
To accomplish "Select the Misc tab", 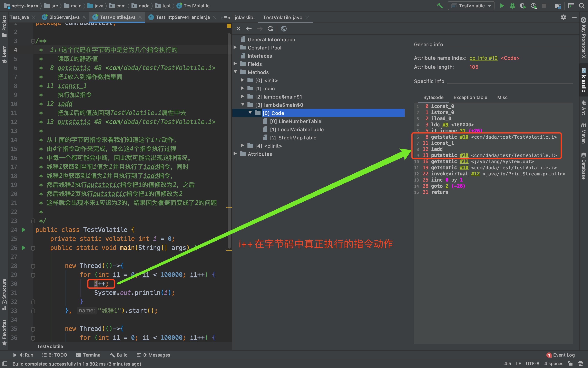I will point(502,97).
